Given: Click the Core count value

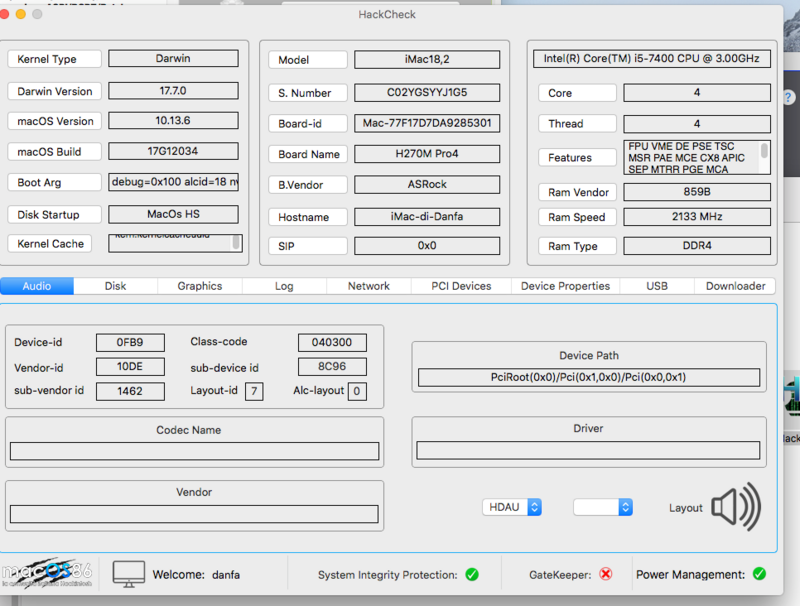Looking at the screenshot, I should (x=697, y=93).
